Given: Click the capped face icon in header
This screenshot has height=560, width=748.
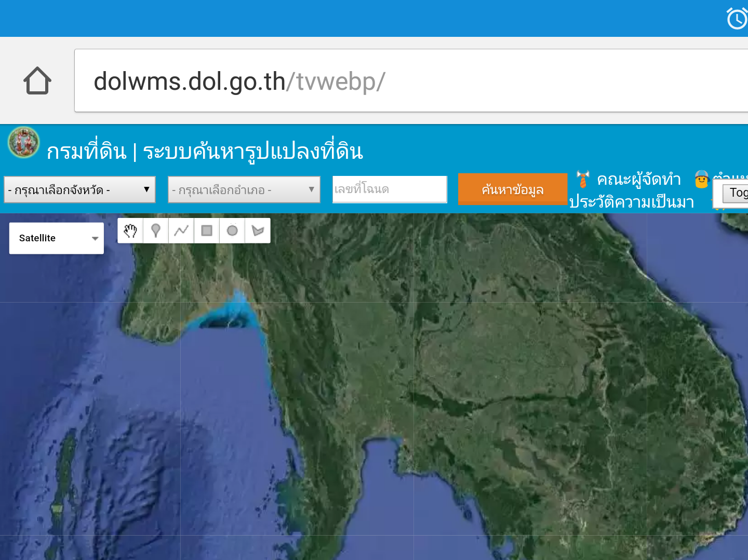Looking at the screenshot, I should click(x=702, y=180).
